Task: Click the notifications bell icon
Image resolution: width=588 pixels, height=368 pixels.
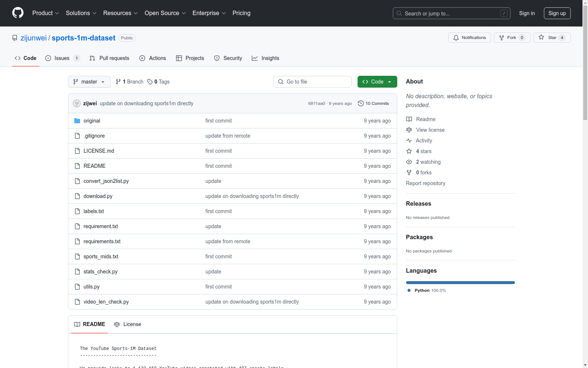Action: 456,38
